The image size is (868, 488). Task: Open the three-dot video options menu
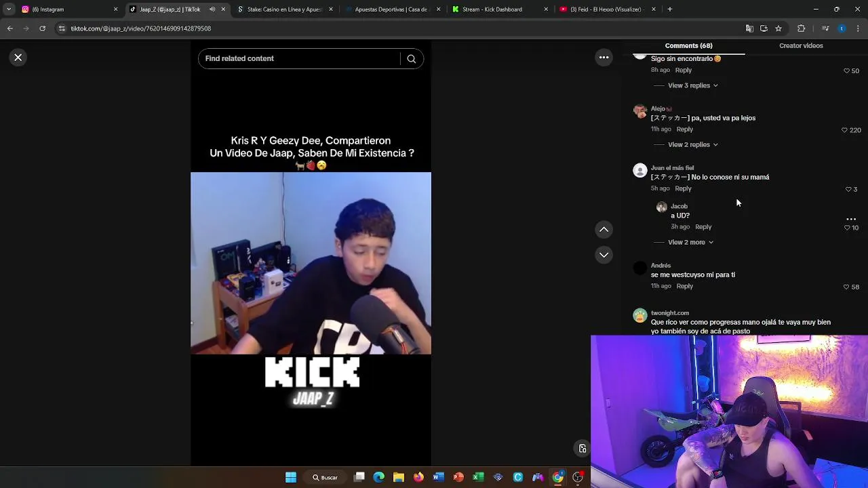tap(604, 58)
